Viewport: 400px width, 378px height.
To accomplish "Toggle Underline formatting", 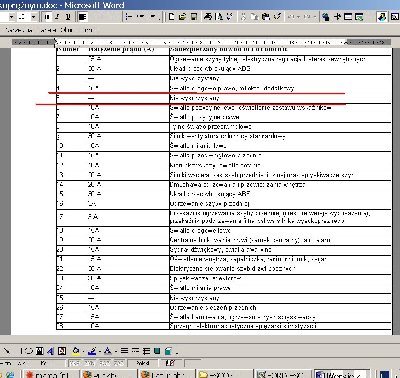I will (68, 17).
